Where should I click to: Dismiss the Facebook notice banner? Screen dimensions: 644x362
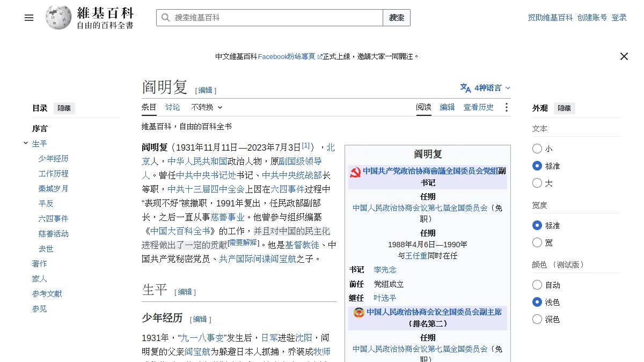coord(624,56)
